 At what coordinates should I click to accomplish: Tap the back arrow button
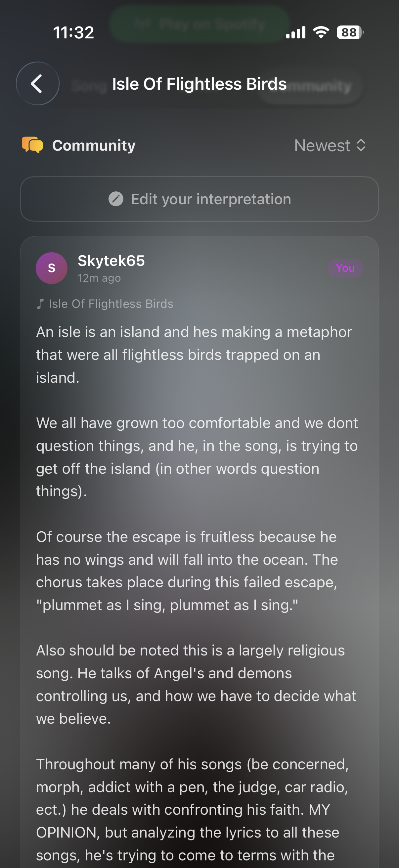(x=37, y=83)
